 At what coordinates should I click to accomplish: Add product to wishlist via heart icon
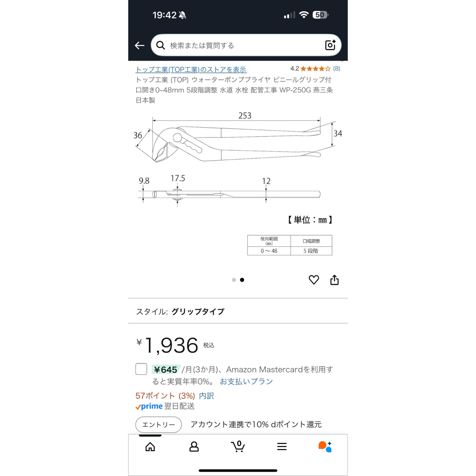coord(314,279)
